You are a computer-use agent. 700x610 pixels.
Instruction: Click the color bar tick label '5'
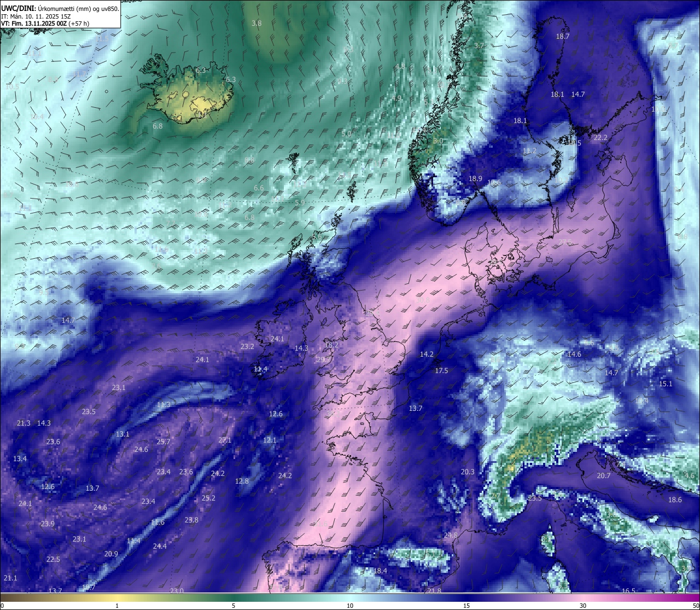[x=234, y=606]
